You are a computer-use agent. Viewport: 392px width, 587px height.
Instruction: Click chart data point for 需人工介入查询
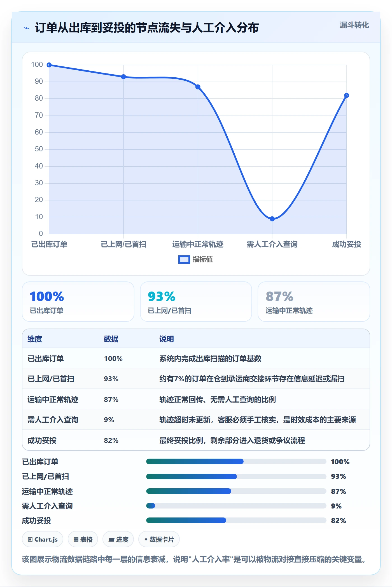272,219
